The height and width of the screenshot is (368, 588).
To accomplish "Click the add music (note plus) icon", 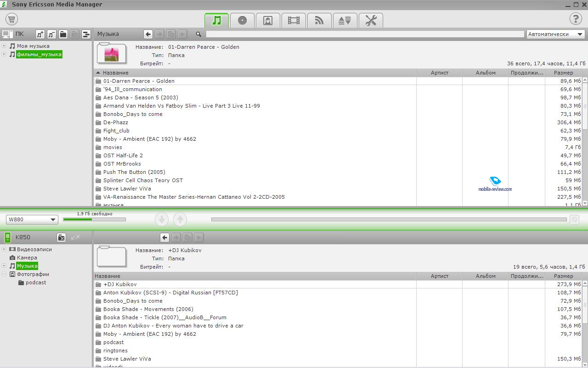I will [40, 34].
